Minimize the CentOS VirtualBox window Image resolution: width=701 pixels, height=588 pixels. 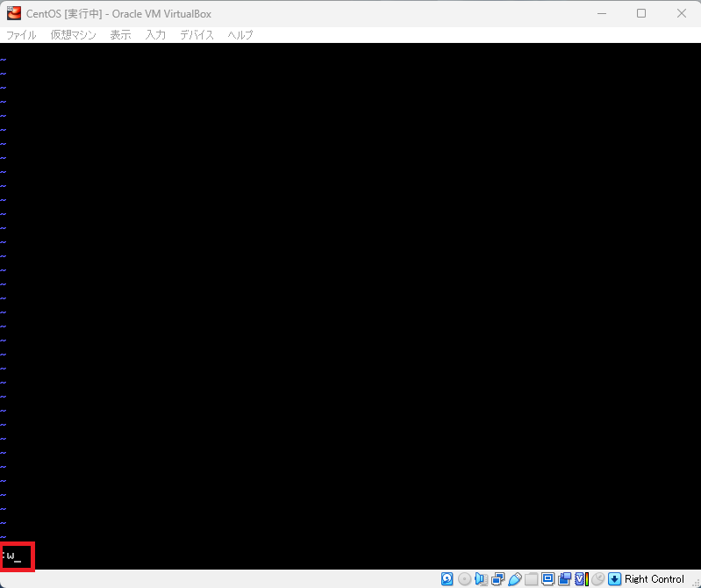602,13
